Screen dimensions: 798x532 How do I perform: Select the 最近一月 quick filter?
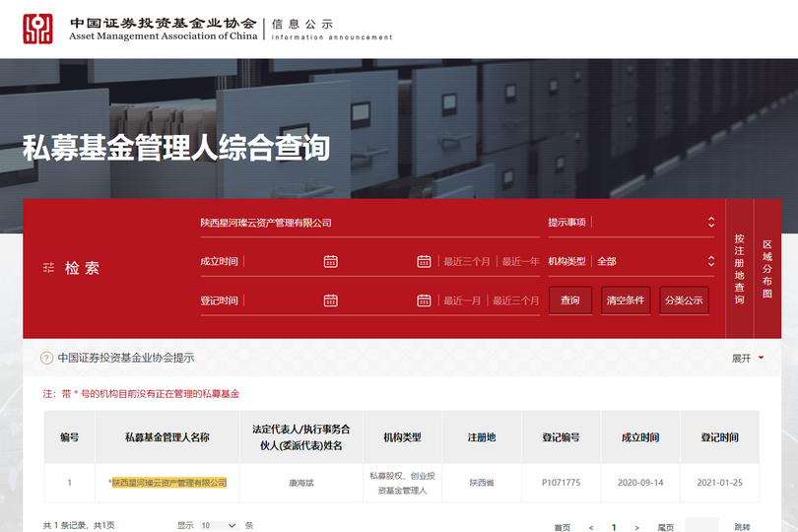462,300
